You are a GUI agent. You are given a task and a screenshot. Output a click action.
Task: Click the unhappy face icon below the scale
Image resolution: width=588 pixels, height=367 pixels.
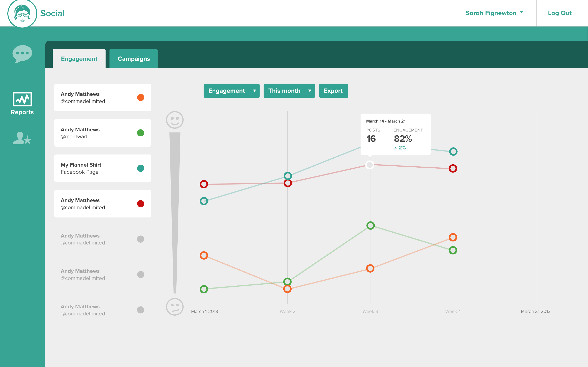click(x=174, y=307)
